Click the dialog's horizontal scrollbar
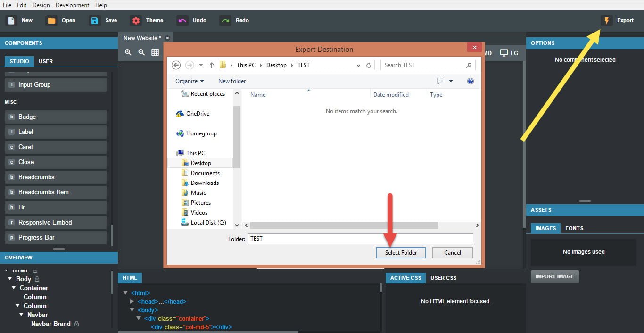 (x=344, y=225)
